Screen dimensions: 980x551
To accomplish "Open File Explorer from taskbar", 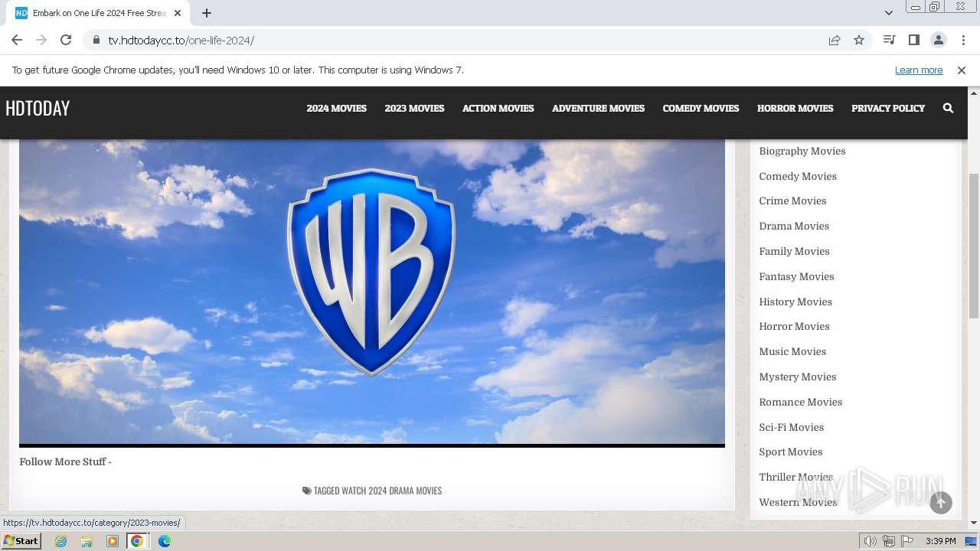I will 87,541.
